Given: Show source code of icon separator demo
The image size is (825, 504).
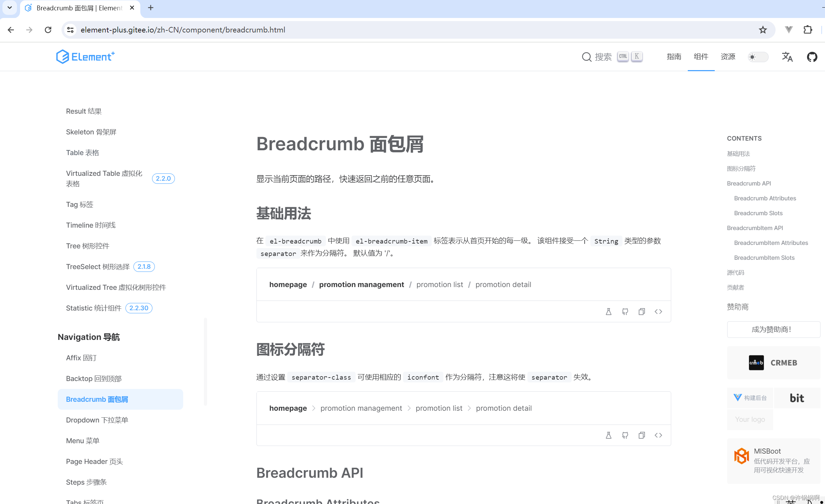Looking at the screenshot, I should pyautogui.click(x=658, y=435).
